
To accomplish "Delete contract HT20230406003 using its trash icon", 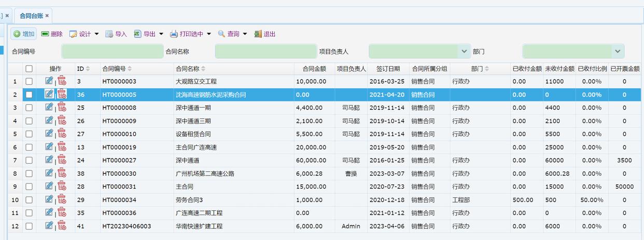I will point(62,226).
